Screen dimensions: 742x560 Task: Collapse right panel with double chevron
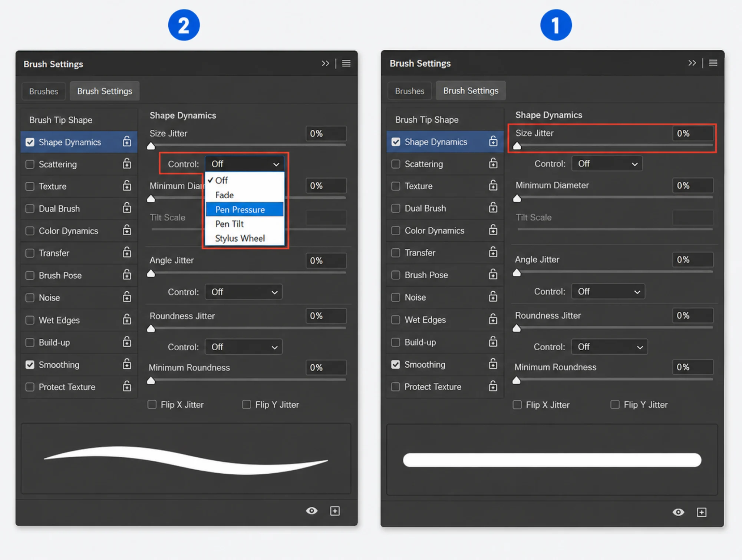692,63
